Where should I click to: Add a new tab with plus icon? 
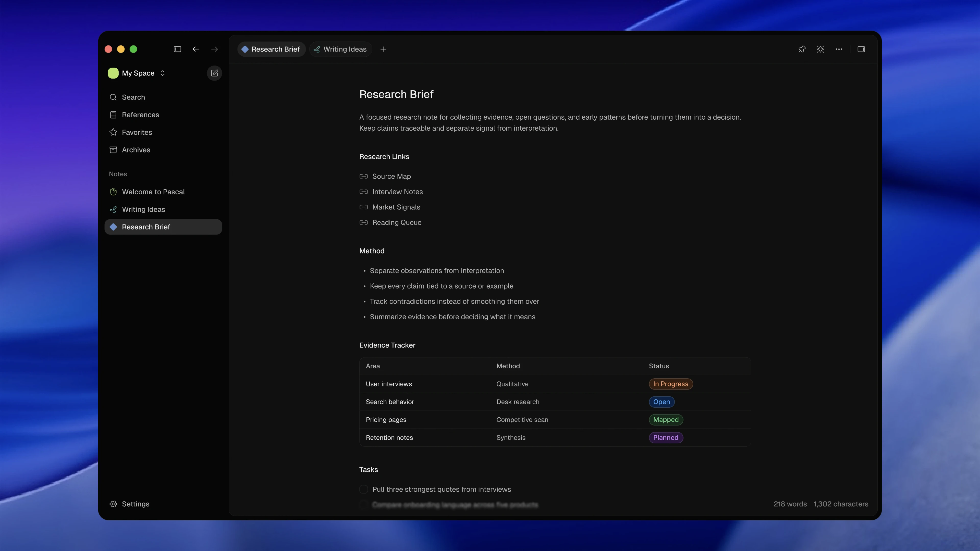(x=383, y=49)
